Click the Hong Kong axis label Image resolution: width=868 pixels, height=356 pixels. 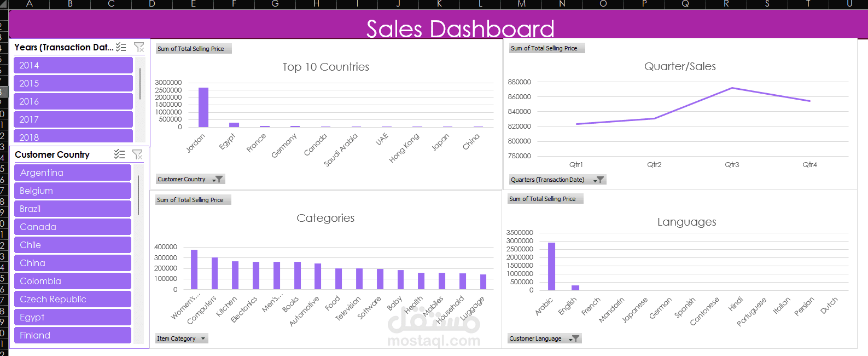404,148
